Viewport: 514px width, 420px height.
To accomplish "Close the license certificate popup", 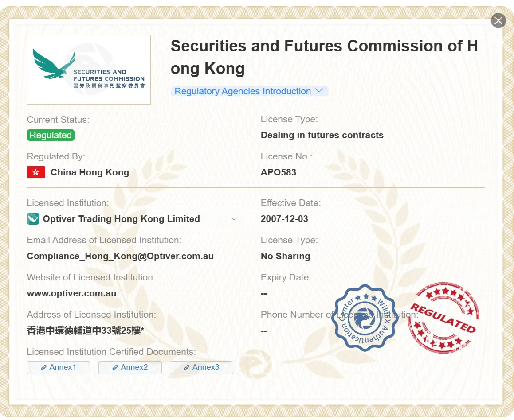I will [498, 21].
